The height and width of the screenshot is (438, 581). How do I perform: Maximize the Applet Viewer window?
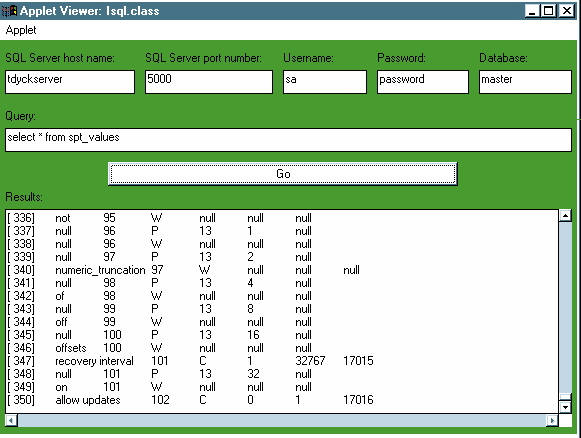[x=549, y=11]
